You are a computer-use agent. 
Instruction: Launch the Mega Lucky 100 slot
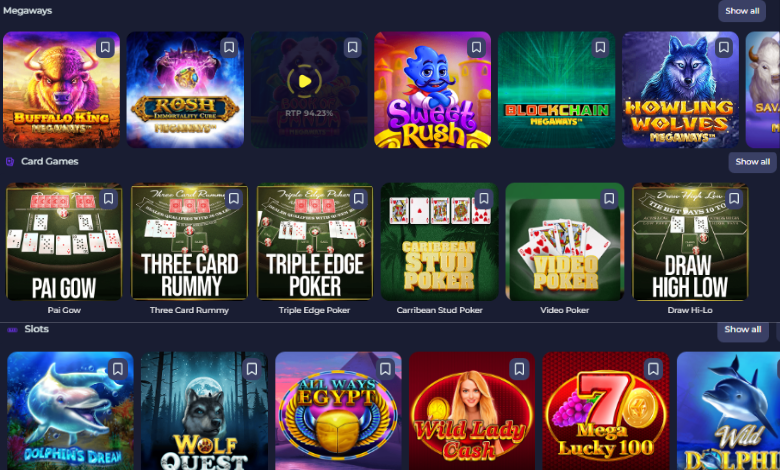(605, 411)
